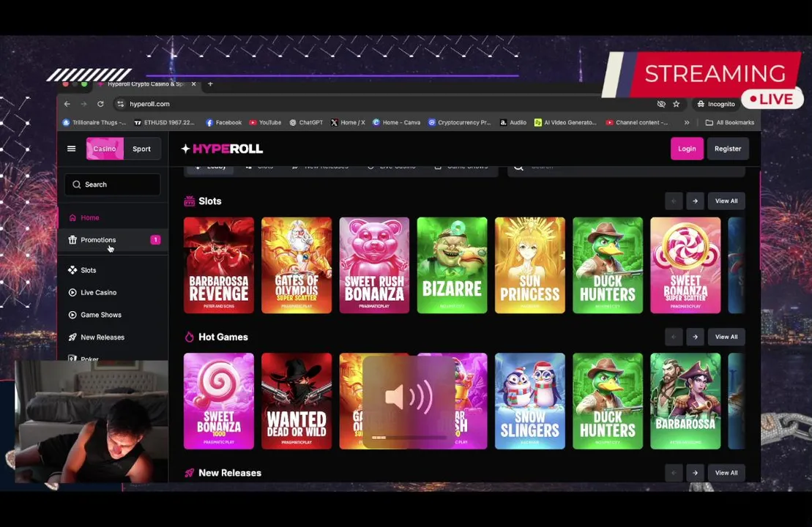The height and width of the screenshot is (527, 812).
Task: Open the All Bookmarks folder
Action: point(730,123)
